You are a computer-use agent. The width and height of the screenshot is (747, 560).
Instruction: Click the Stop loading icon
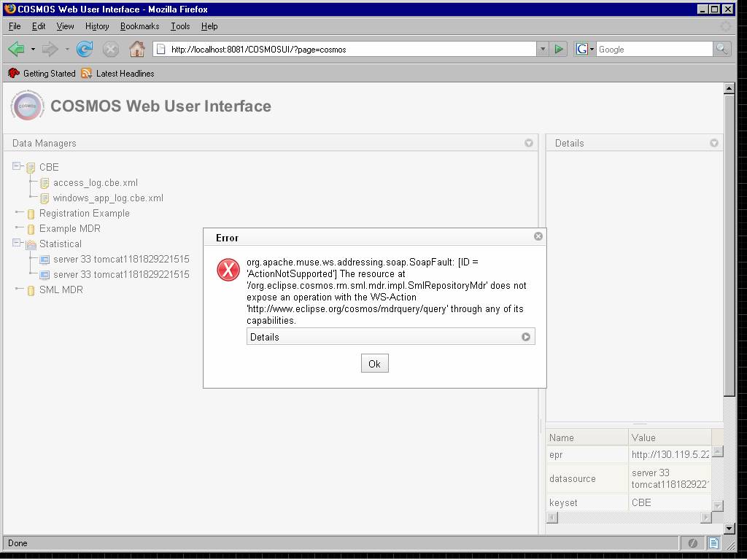click(111, 49)
